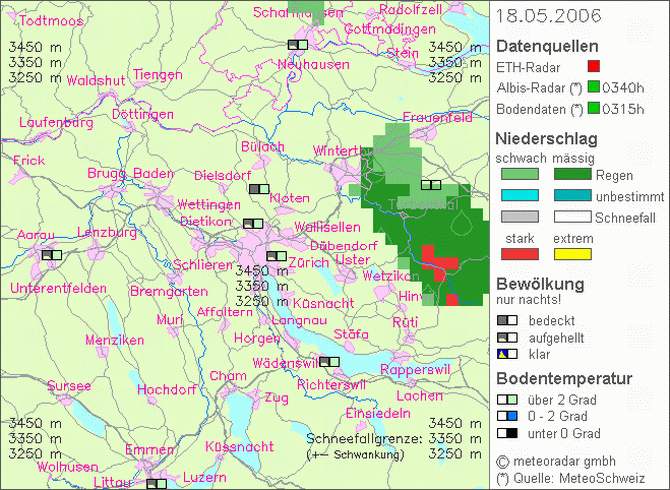Screen dimensions: 670x490
Task: Click the yellow 'extrem' precipitation swatch
Action: point(573,254)
